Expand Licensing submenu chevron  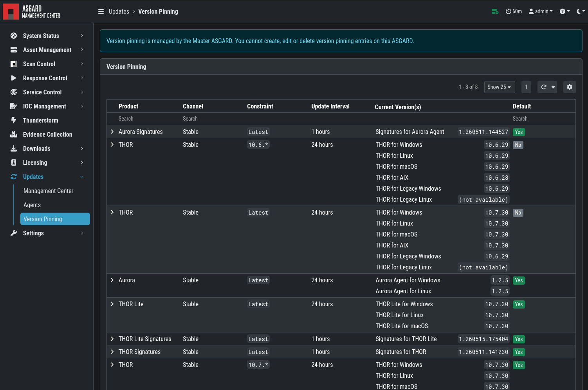(82, 162)
